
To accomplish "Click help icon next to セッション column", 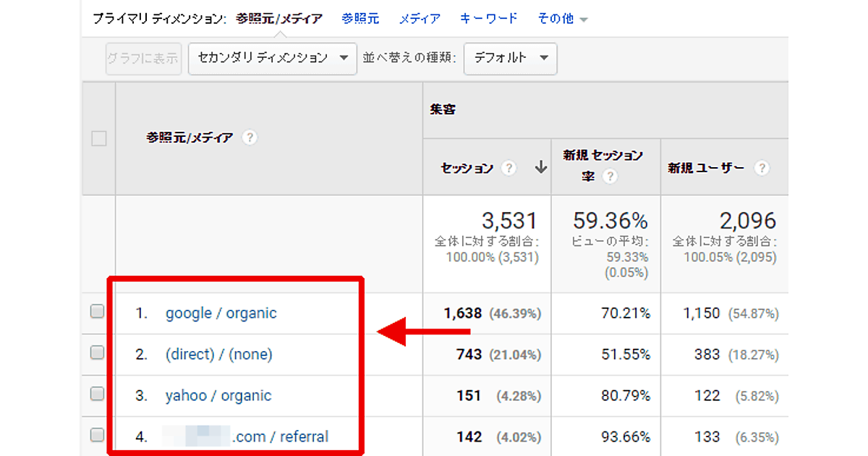I will click(509, 168).
